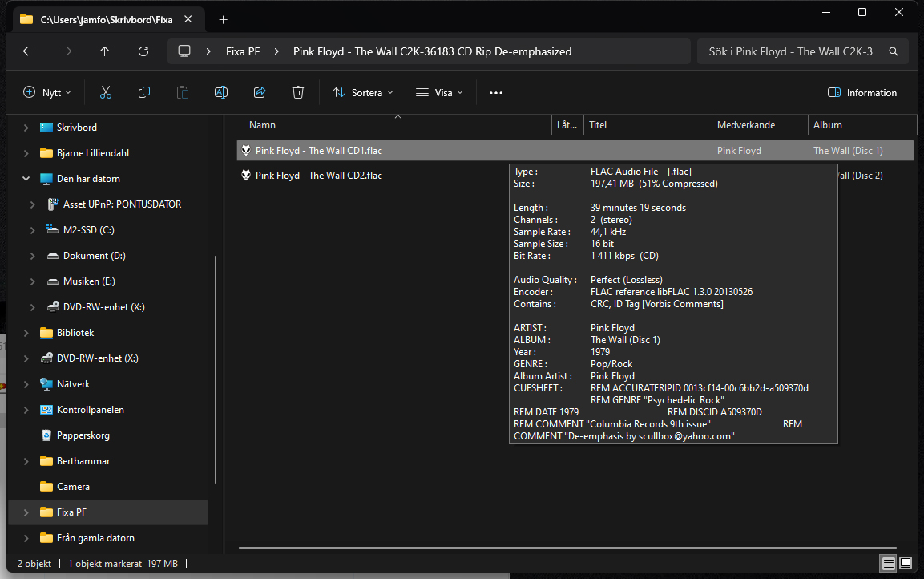Viewport: 924px width, 579px height.
Task: Expand the Nätverk tree node
Action: [x=26, y=384]
